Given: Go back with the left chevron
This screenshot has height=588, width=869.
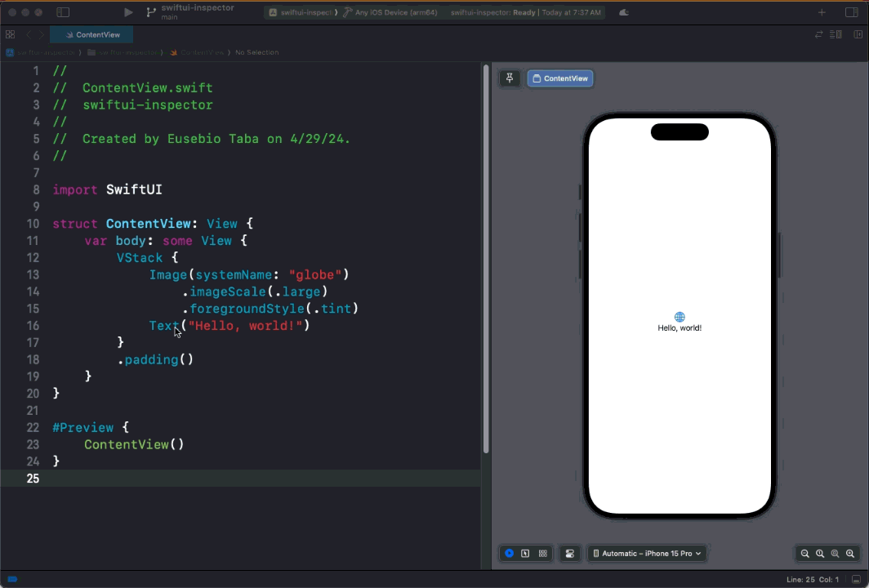Looking at the screenshot, I should (29, 34).
